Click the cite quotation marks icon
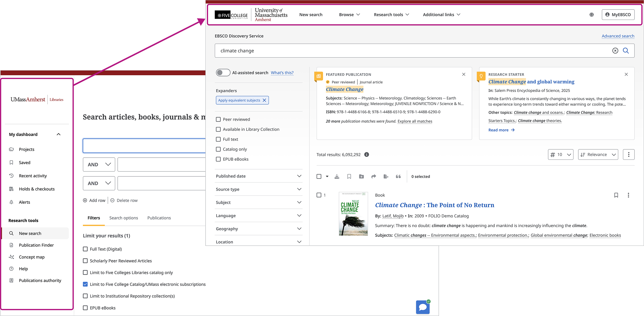Viewport: 644px width, 316px height. [398, 176]
